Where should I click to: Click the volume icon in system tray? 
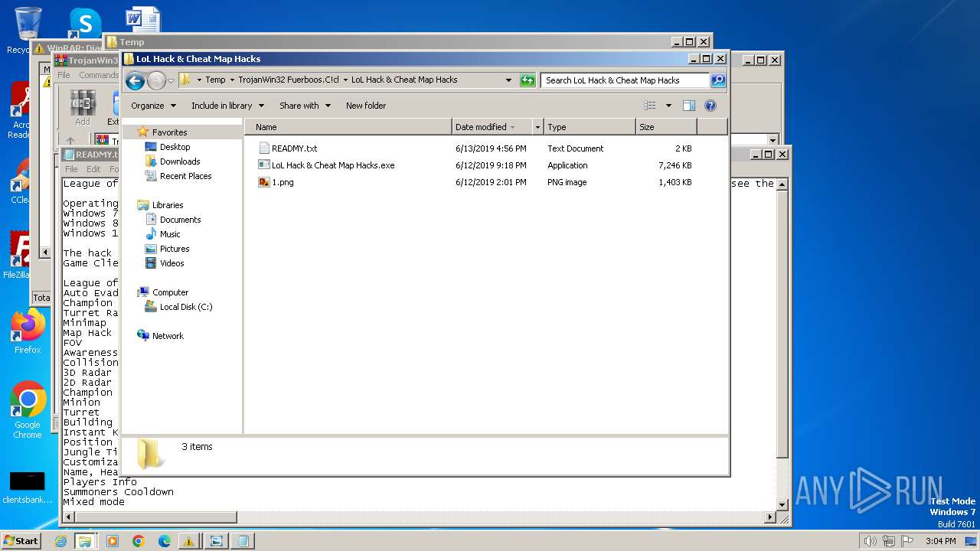(870, 541)
